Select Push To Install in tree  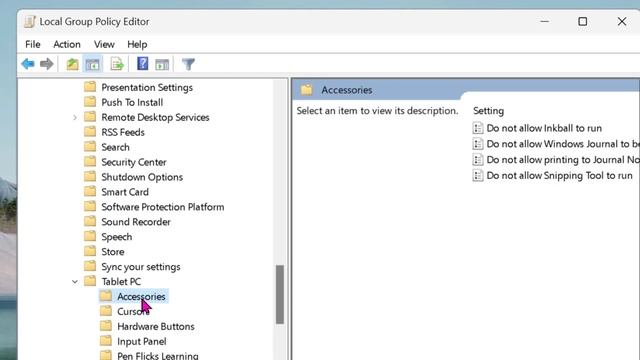coord(132,102)
